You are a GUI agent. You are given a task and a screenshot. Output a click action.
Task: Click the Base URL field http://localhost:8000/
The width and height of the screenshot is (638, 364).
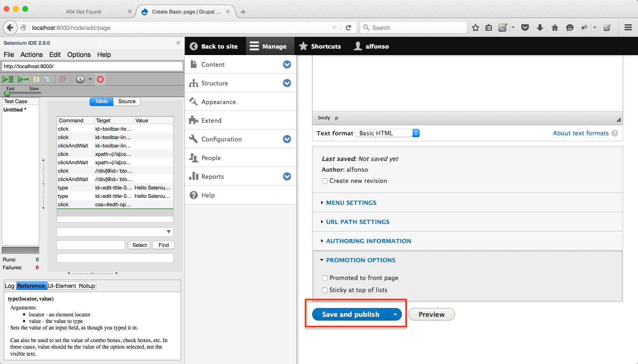[x=92, y=66]
